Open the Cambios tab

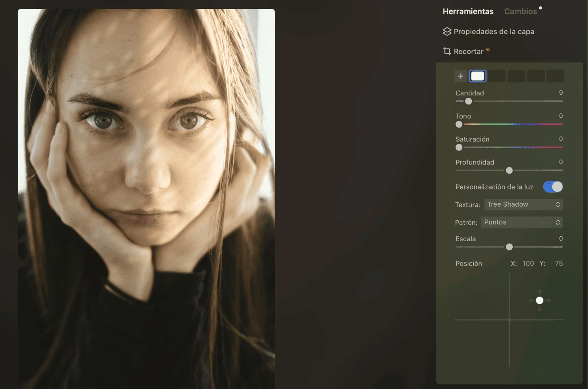tap(520, 11)
